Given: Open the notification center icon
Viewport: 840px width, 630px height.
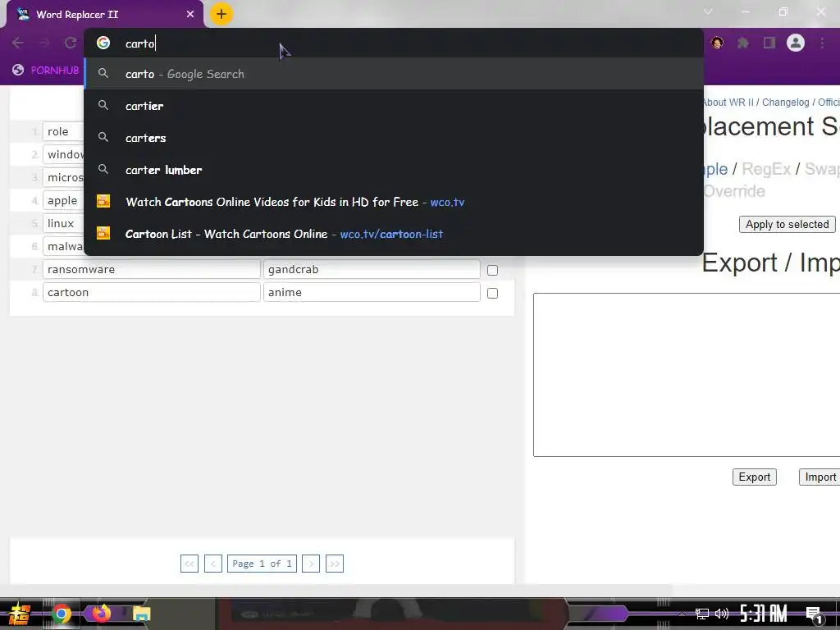Looking at the screenshot, I should (x=815, y=615).
